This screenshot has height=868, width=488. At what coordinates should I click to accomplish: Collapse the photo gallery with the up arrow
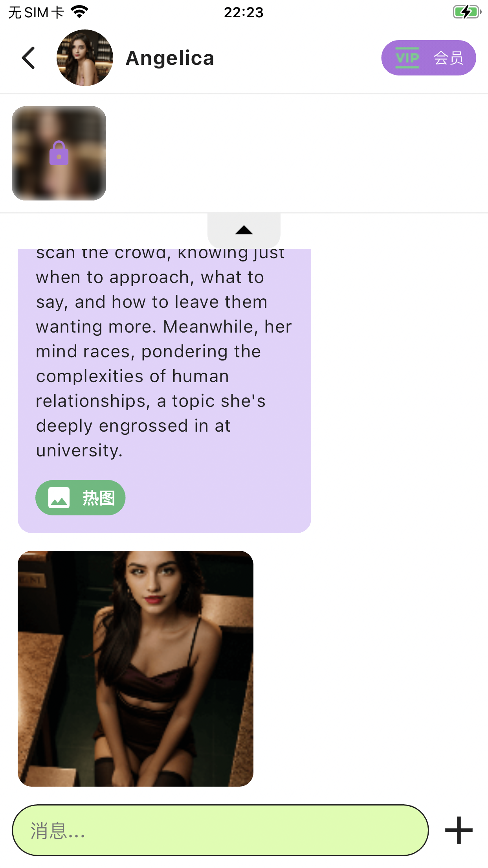244,230
